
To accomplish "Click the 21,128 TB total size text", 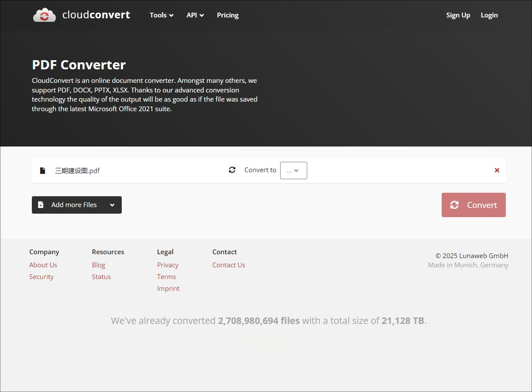I will coord(403,320).
